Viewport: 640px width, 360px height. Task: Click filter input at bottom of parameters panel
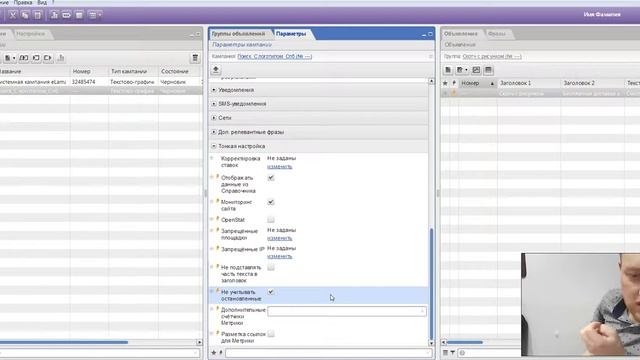click(329, 353)
